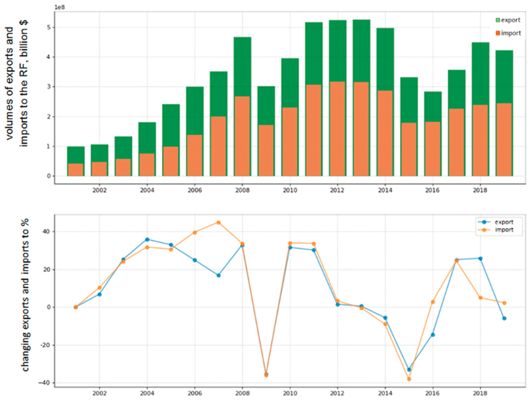Click the export data point at 2016

pyautogui.click(x=433, y=335)
